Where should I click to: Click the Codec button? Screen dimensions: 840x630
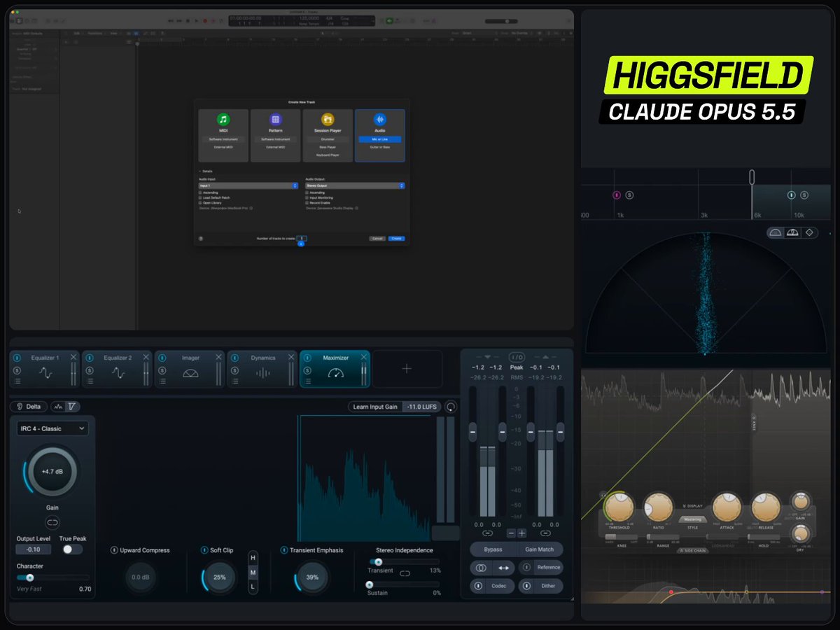492,586
